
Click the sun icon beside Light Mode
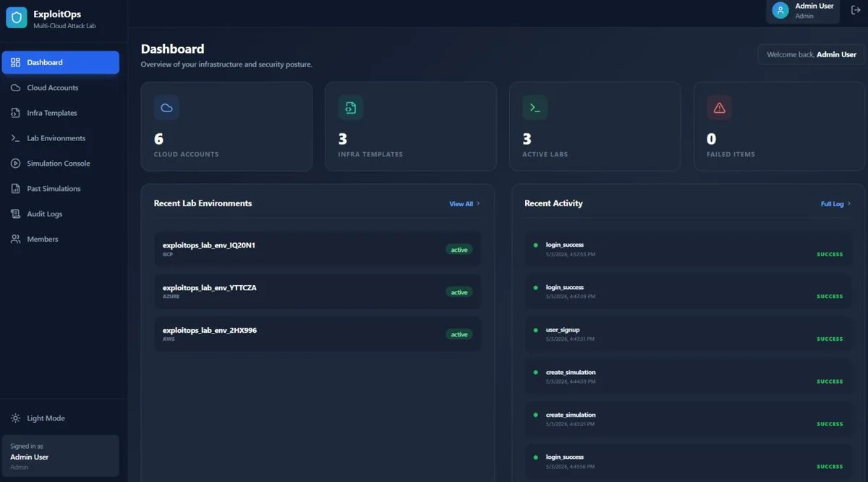[16, 418]
